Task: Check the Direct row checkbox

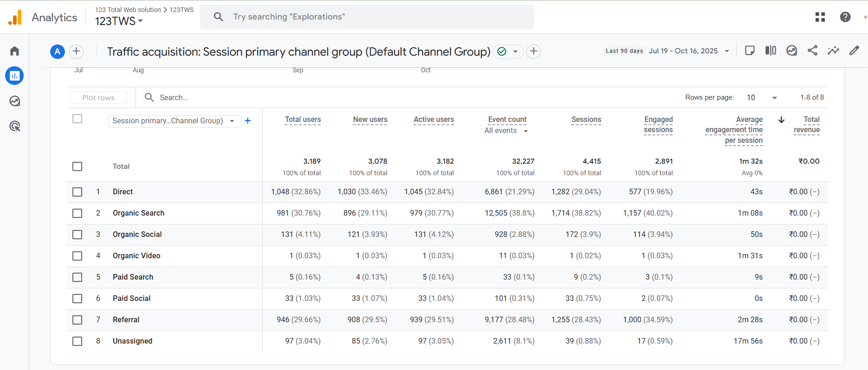Action: coord(78,192)
